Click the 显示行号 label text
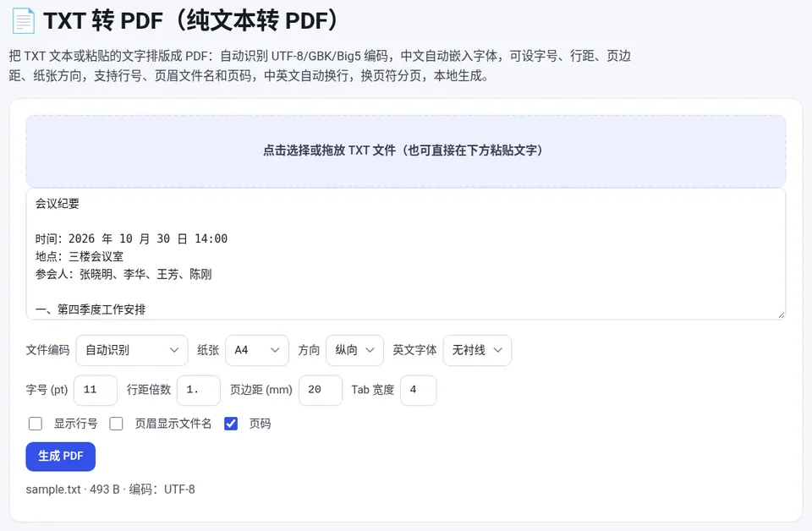The height and width of the screenshot is (531, 812). (x=75, y=424)
